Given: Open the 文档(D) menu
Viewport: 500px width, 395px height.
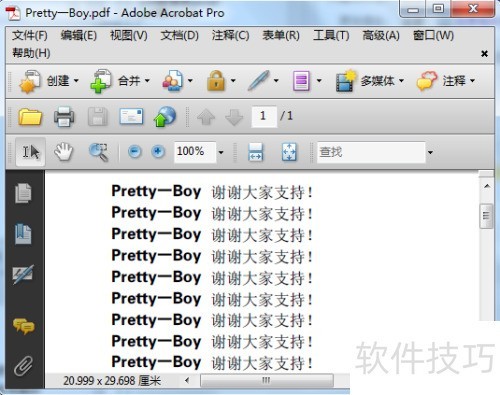Looking at the screenshot, I should pyautogui.click(x=180, y=35).
